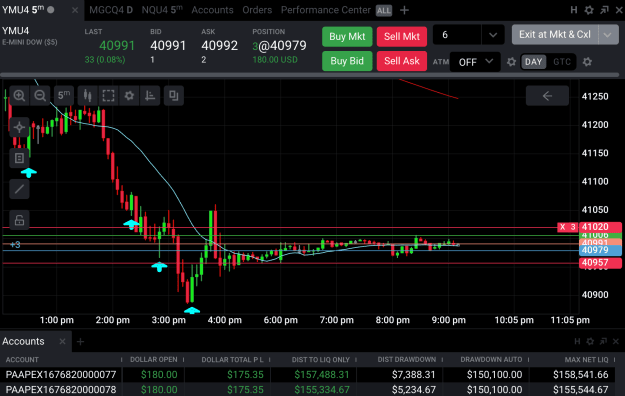Expand Exit at Mkt & Cxl options arrow
Image resolution: width=625 pixels, height=396 pixels.
608,35
